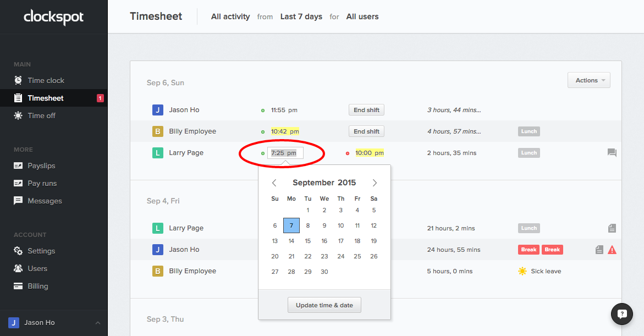The image size is (644, 336).
Task: Open Time clock in sidebar
Action: coord(53,80)
